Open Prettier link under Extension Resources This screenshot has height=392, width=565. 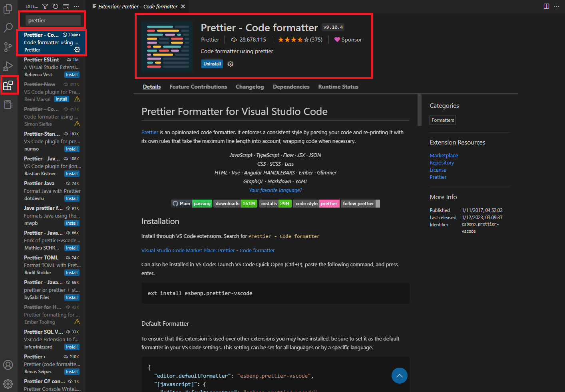coord(438,177)
